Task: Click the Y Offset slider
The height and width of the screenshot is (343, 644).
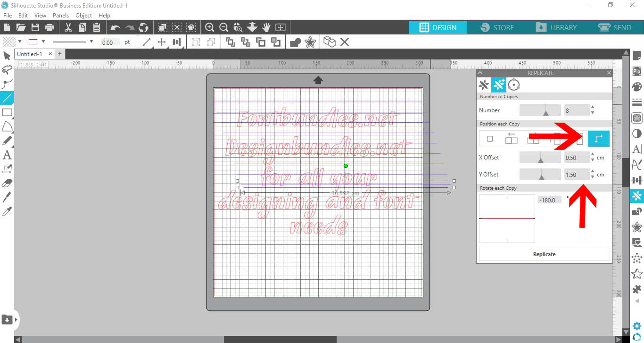Action: coord(540,175)
